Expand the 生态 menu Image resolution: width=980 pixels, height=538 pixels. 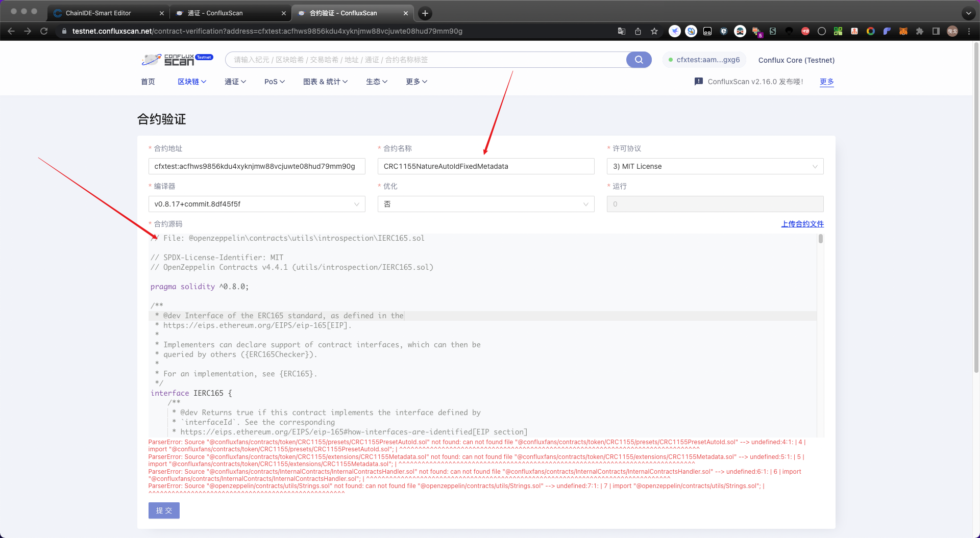tap(377, 82)
